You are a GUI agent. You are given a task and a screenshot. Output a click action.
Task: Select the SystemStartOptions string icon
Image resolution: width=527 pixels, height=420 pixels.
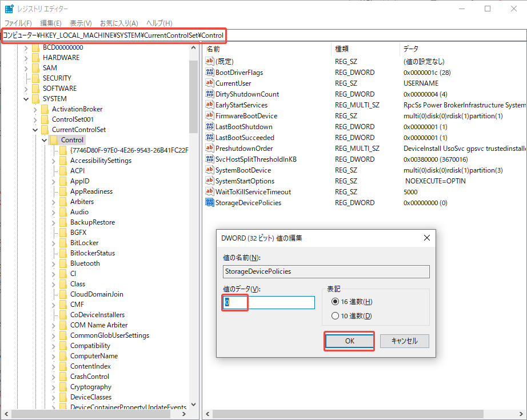click(x=210, y=181)
